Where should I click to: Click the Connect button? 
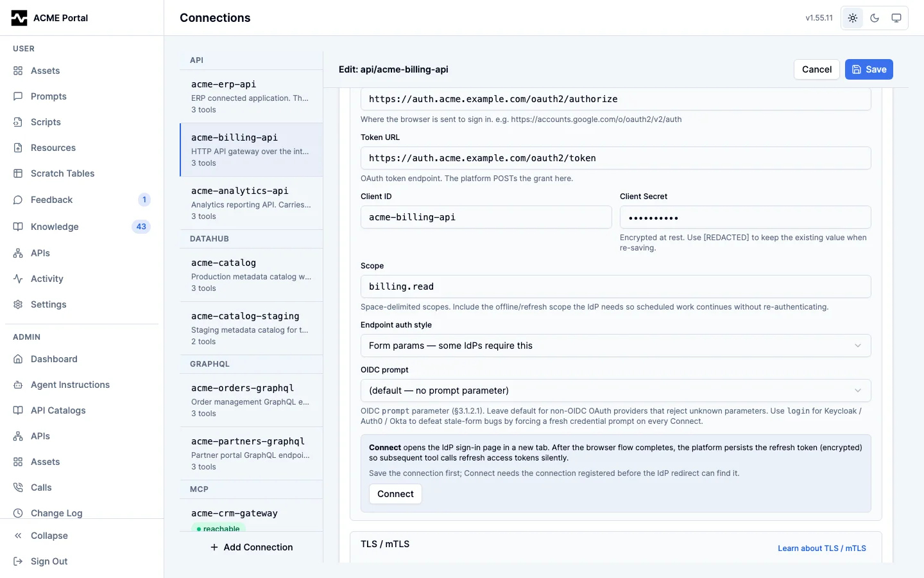coord(395,494)
